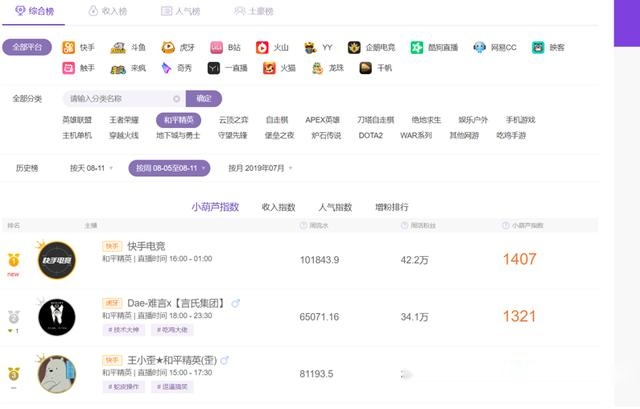The width and height of the screenshot is (640, 409).
Task: Click the 网易CC platform icon
Action: (x=480, y=47)
